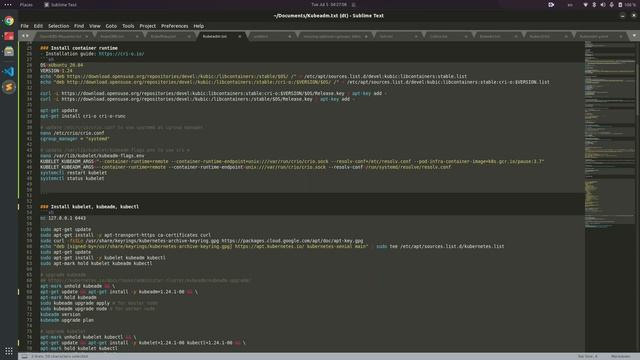
Task: Click the 'sudo apt-mark hold kubelet kubeadm kubectl' line
Action: 96,263
